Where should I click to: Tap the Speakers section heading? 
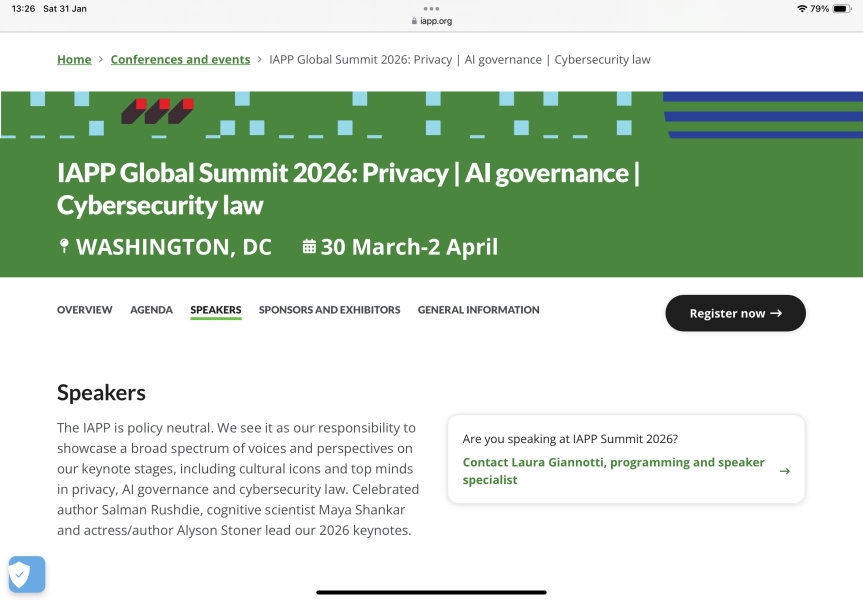click(101, 393)
